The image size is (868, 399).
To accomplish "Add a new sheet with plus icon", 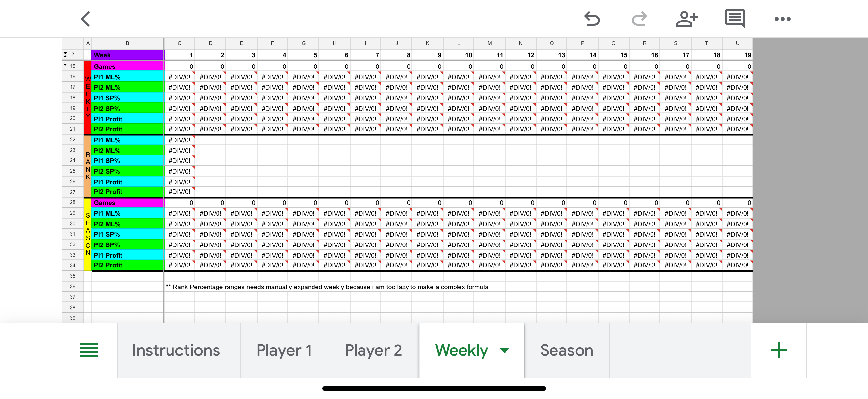I will pyautogui.click(x=778, y=350).
